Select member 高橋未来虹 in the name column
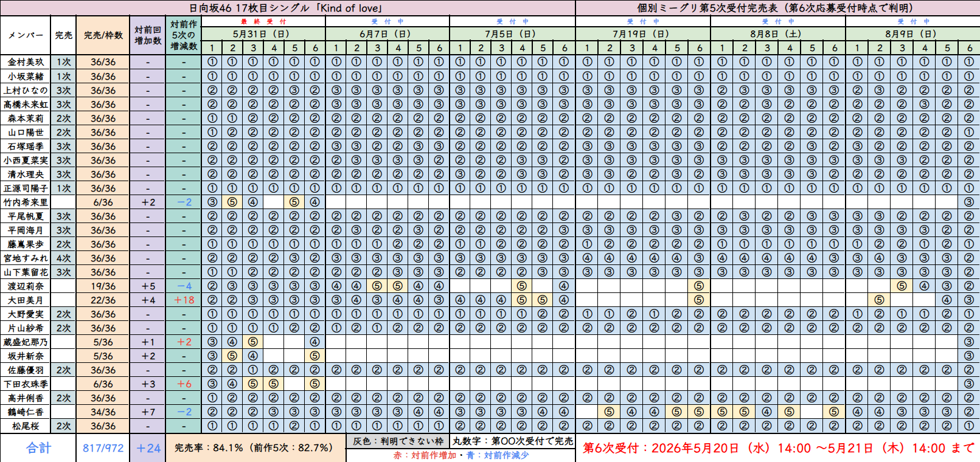Viewport: 980px width, 462px height. tap(26, 104)
